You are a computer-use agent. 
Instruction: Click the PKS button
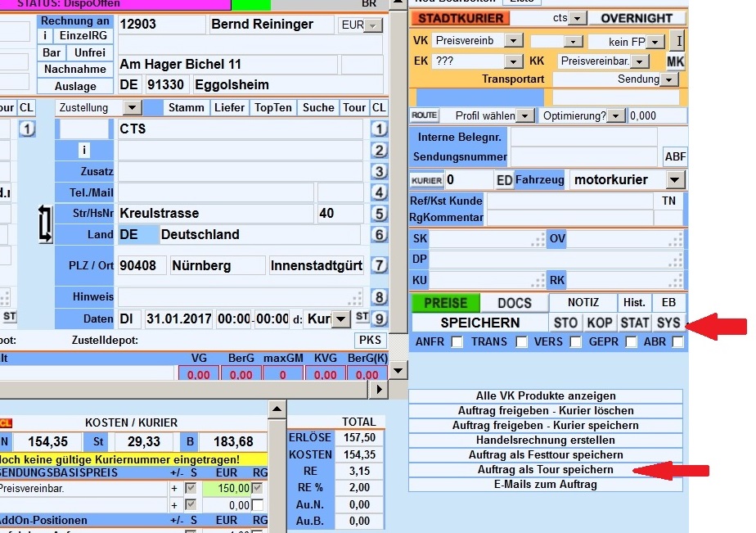coord(370,340)
